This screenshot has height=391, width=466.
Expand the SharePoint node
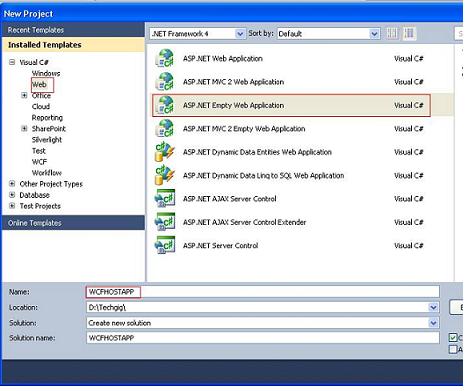[24, 128]
